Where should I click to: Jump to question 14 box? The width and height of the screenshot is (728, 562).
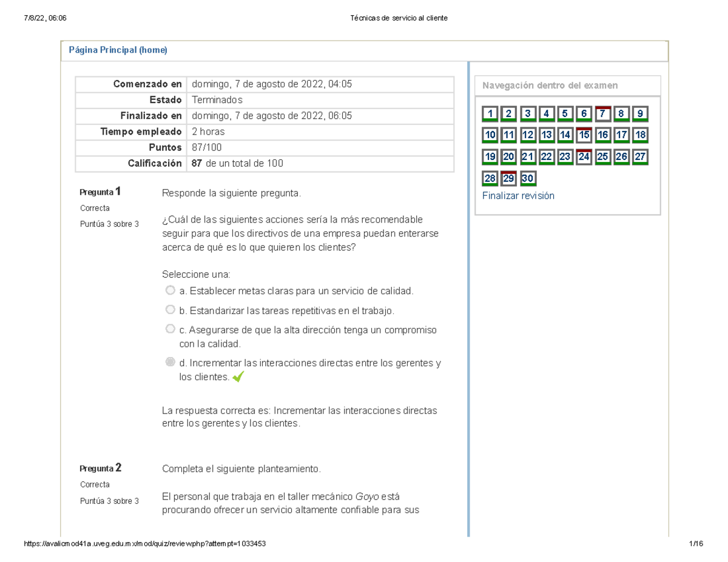click(565, 135)
